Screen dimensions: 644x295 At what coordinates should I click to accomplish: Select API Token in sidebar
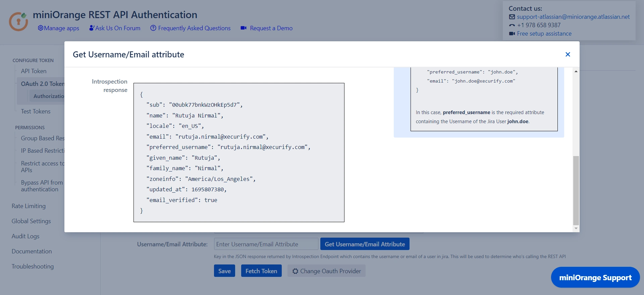click(34, 71)
